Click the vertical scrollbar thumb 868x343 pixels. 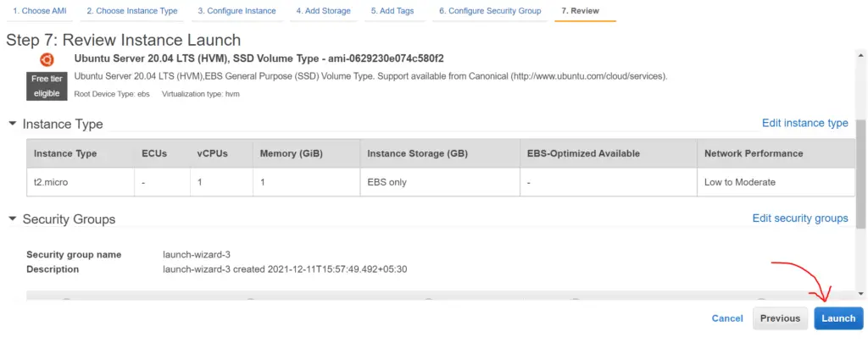pos(861,174)
